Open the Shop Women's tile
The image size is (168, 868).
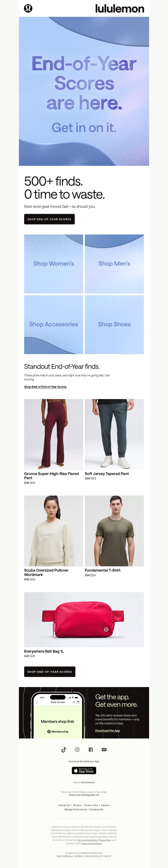[54, 264]
